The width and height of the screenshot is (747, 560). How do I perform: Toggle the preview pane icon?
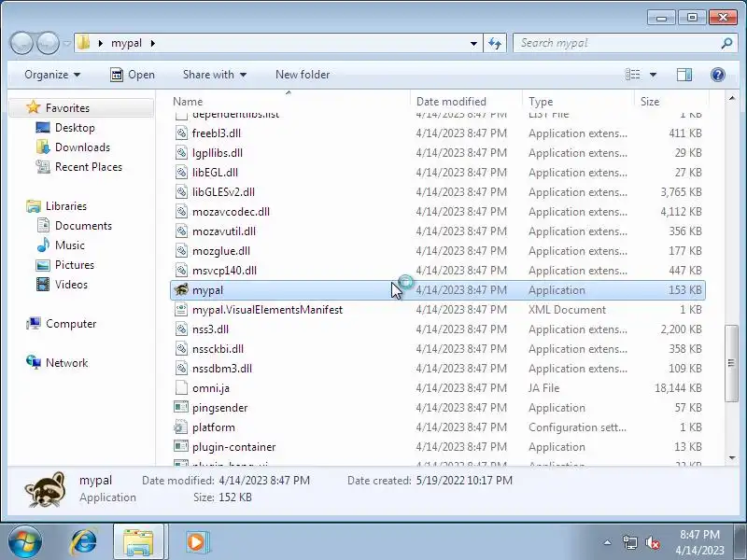[x=684, y=75]
